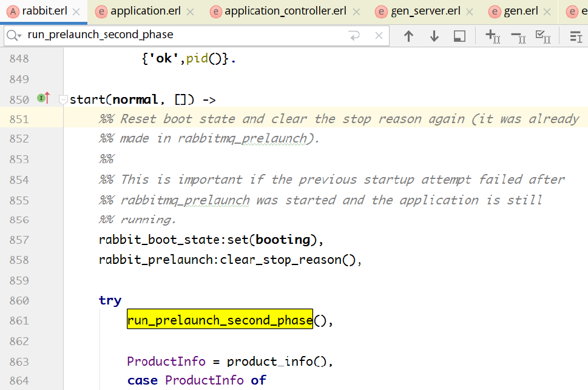This screenshot has width=588, height=390.
Task: Open the search filter options icon
Action: [x=575, y=36]
